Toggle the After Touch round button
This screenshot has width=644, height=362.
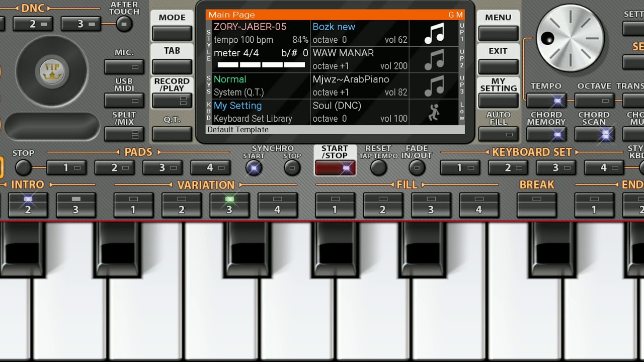(124, 24)
